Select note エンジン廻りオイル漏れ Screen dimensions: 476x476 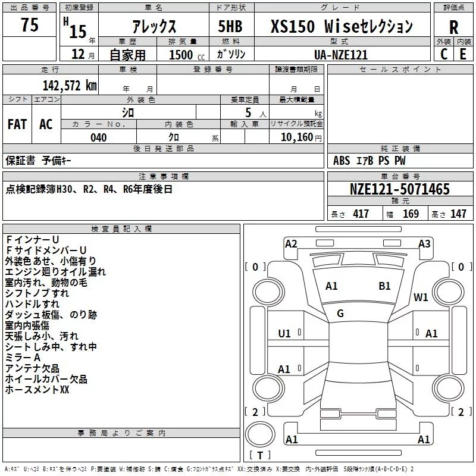55,272
